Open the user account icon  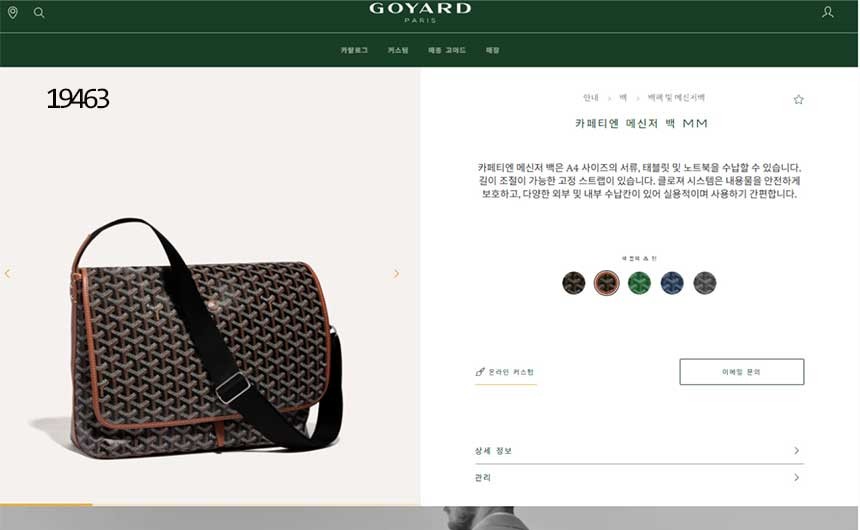click(828, 12)
